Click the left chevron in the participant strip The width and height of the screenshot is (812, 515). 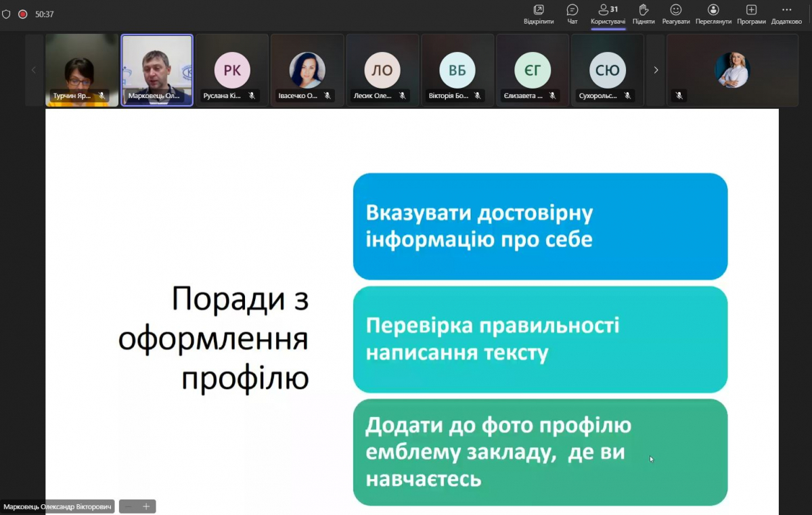(33, 70)
